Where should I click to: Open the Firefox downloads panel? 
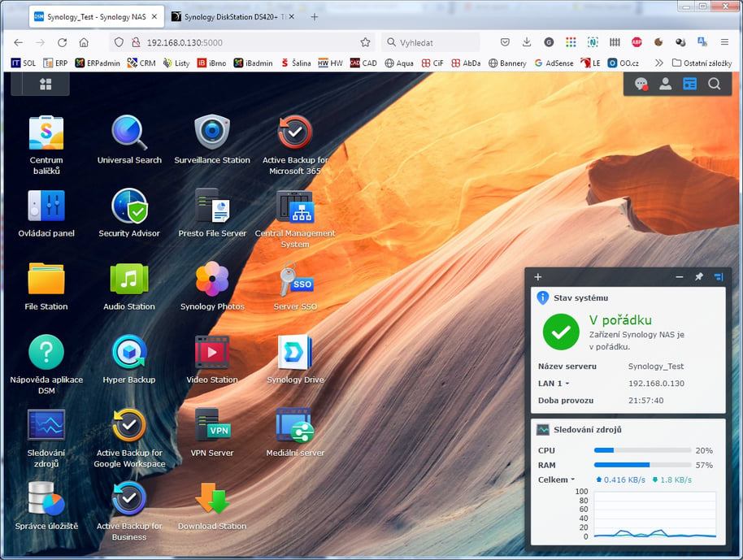pyautogui.click(x=527, y=42)
